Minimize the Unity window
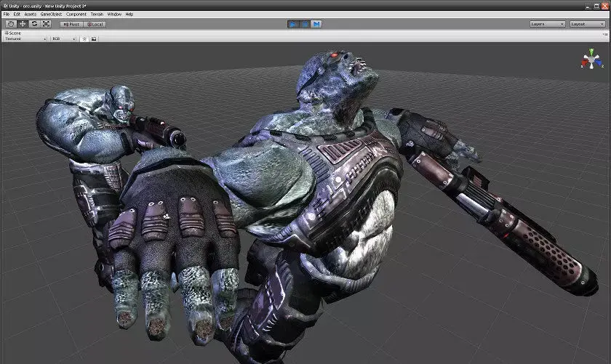611x364 pixels. click(588, 6)
